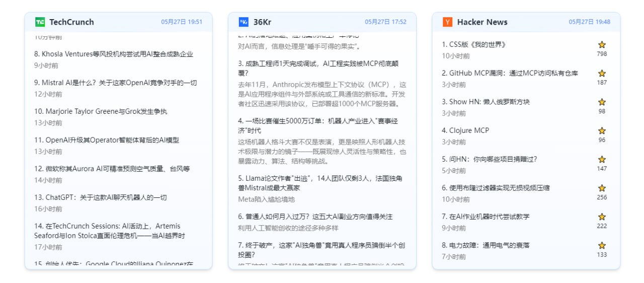The width and height of the screenshot is (644, 283).
Task: Click the Hacker News Y logo icon
Action: click(447, 22)
